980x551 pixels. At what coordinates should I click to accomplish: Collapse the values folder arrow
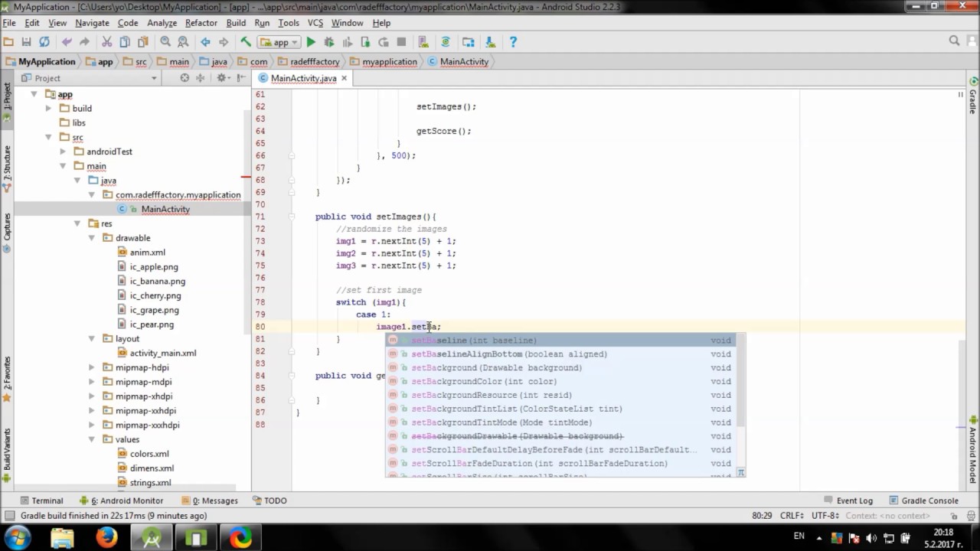91,439
